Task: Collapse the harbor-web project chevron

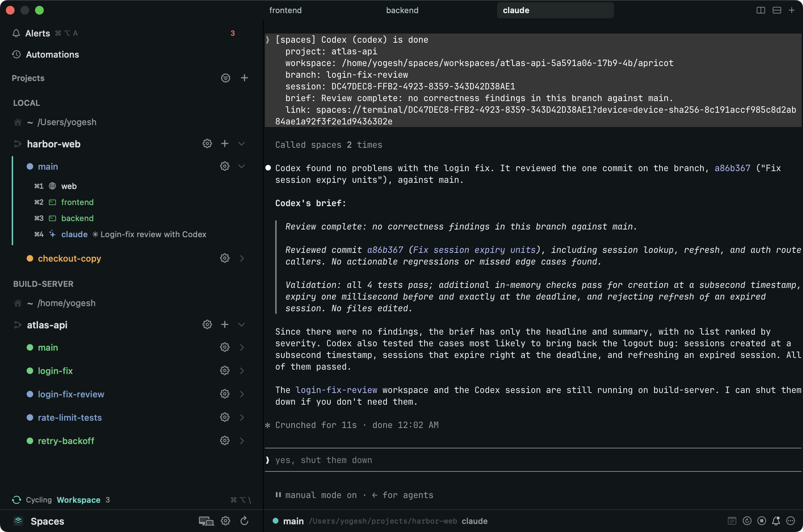Action: coord(242,144)
